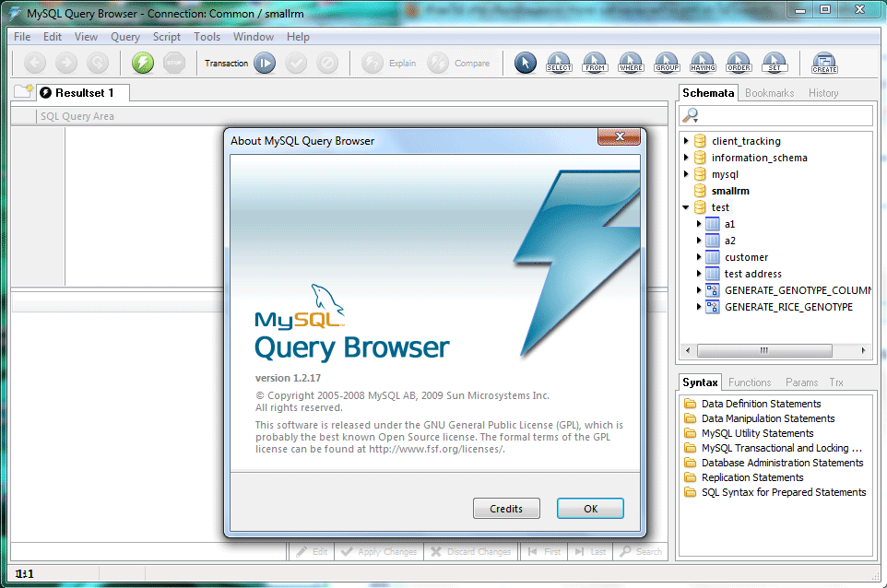Screen dimensions: 887x588
Task: Click the GENERATE_RICE_GENOTYPE procedure icon
Action: [712, 307]
